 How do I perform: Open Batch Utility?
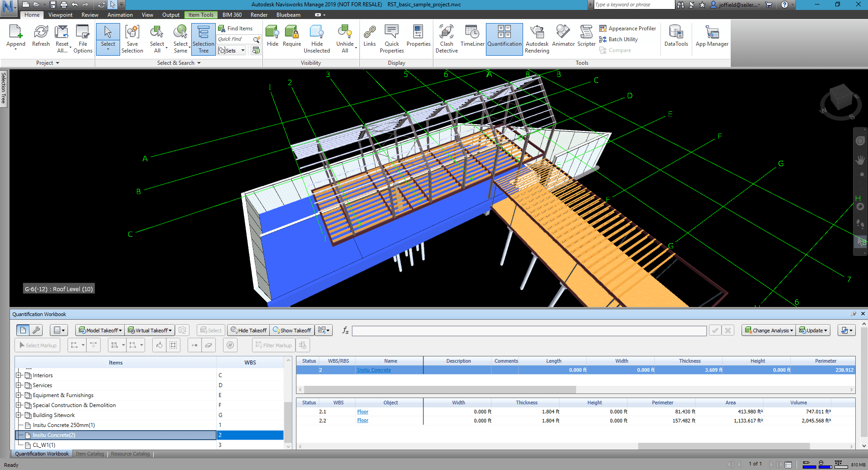[x=618, y=39]
